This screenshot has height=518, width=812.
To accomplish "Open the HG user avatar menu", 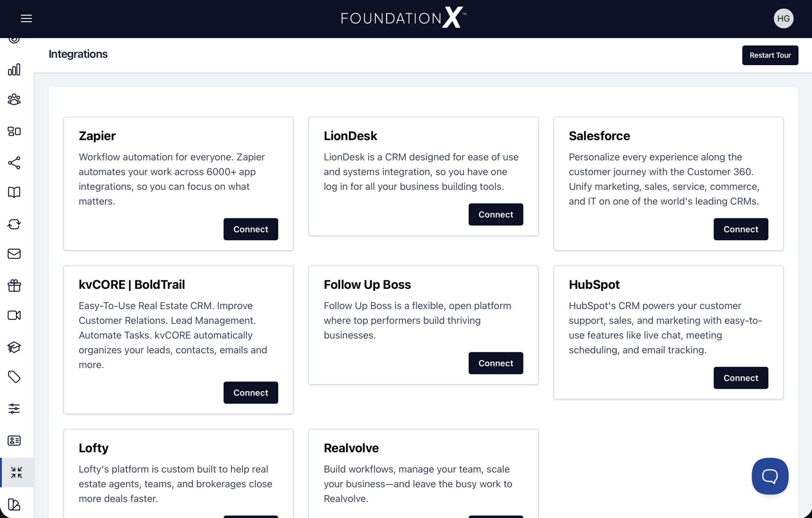I will coord(783,18).
